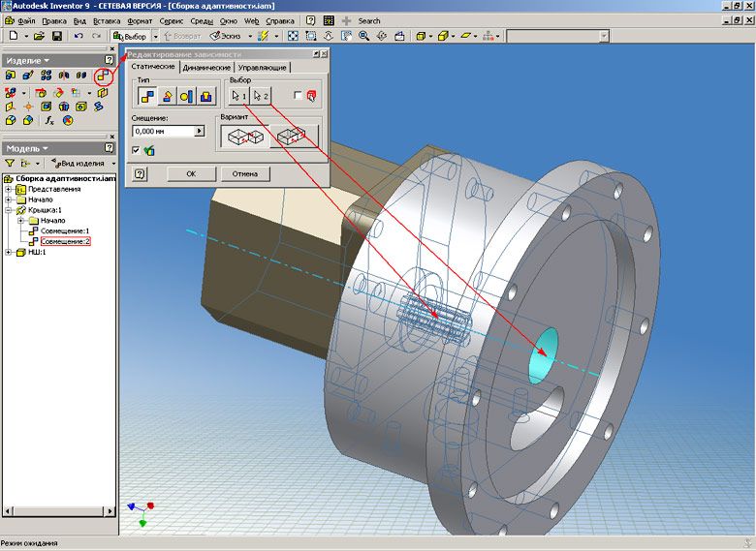The width and height of the screenshot is (756, 551).
Task: Select the Insert constraint type icon
Action: point(205,96)
